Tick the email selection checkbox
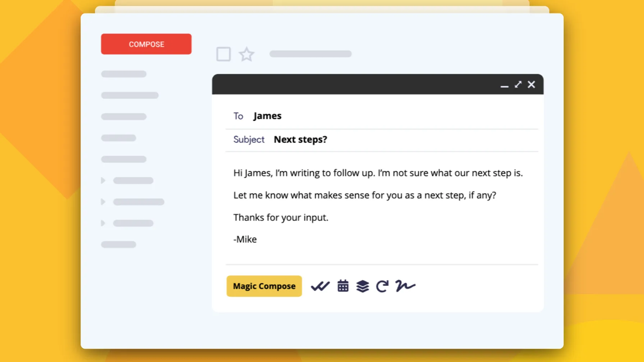The height and width of the screenshot is (362, 644). pos(224,54)
